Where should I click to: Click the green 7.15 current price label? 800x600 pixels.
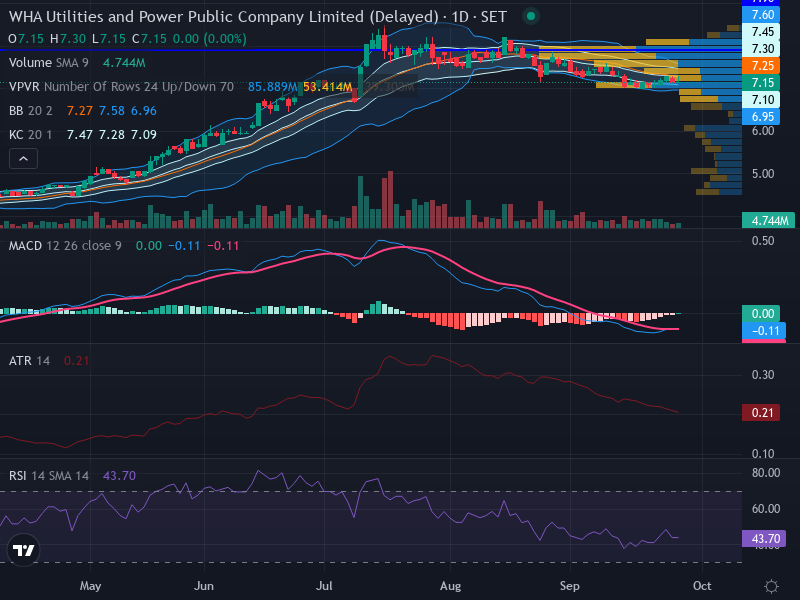761,82
